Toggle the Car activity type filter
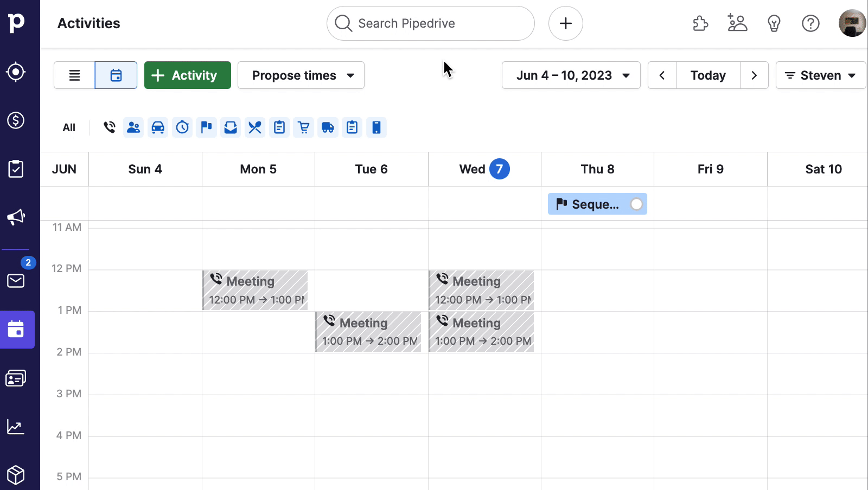Screen dimensions: 868x490 tap(158, 127)
